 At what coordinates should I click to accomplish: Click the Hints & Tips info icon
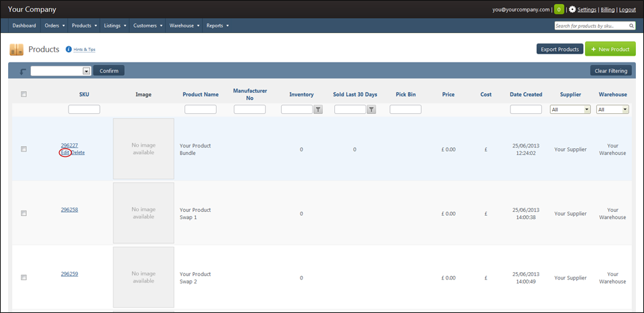click(x=68, y=49)
